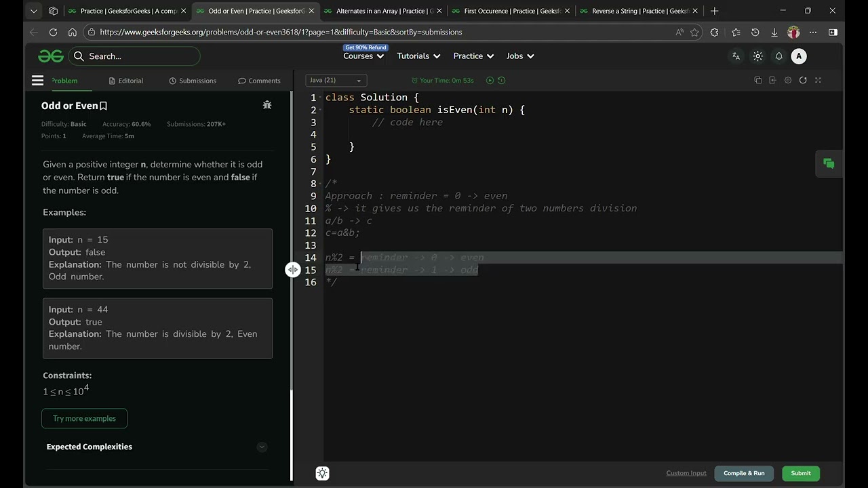Expand editor to fullscreen

(818, 81)
